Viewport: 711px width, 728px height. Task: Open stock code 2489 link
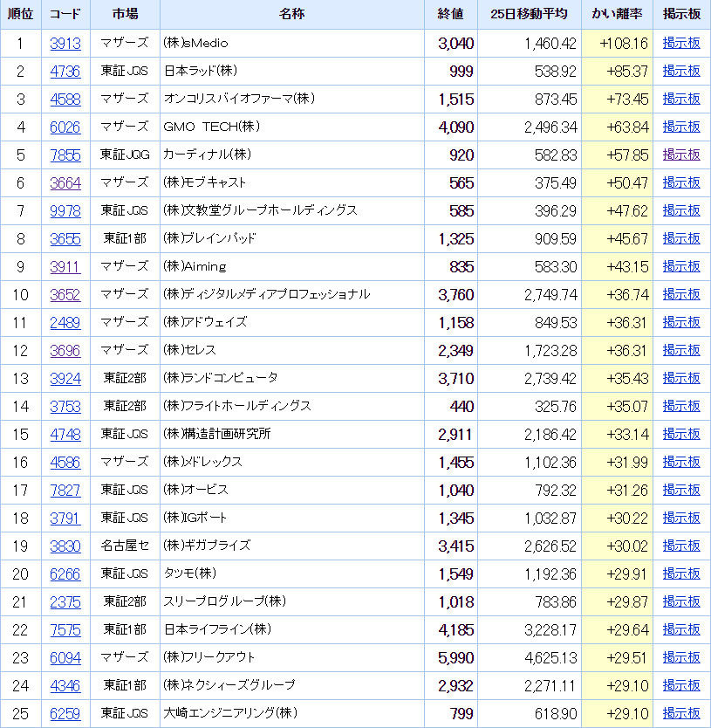65,322
